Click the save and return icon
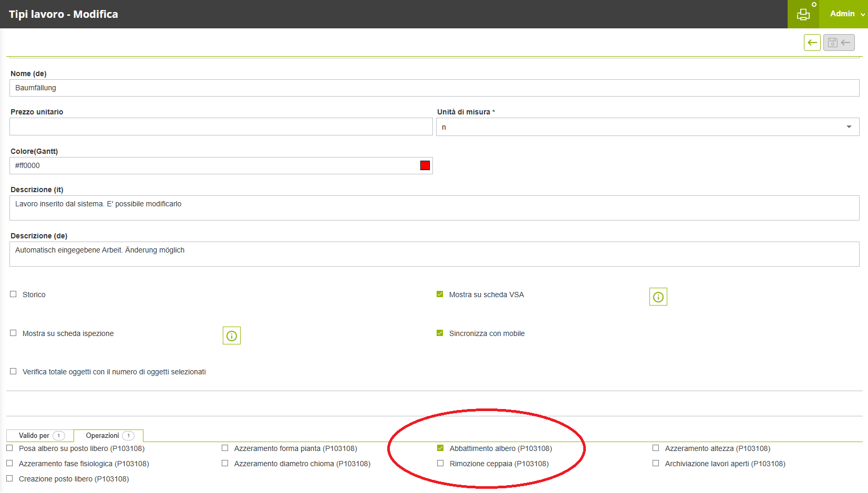Image resolution: width=868 pixels, height=493 pixels. click(x=839, y=43)
